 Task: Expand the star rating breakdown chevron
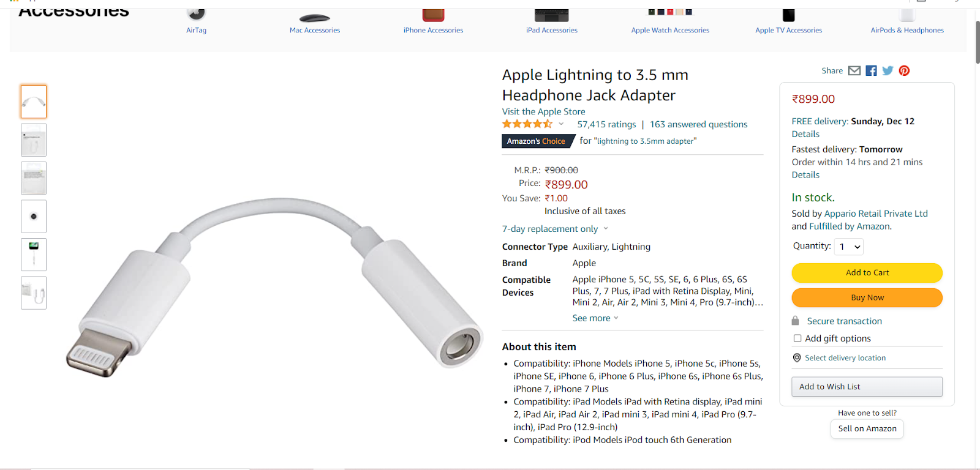click(x=561, y=124)
